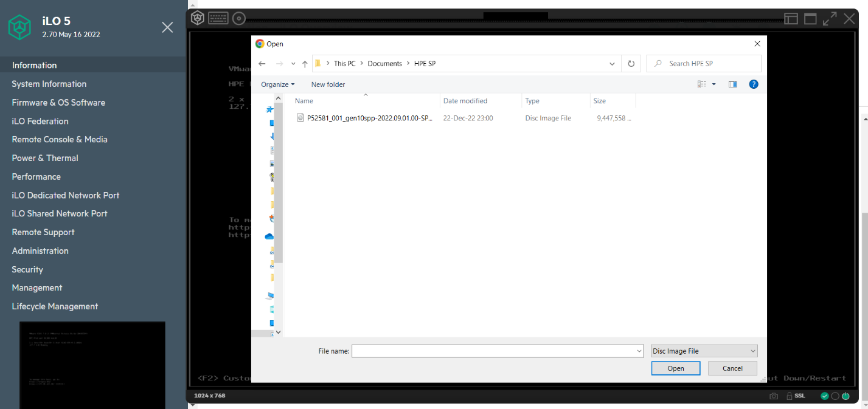This screenshot has width=868, height=409.
Task: Click the Open button in file dialog
Action: pyautogui.click(x=676, y=368)
